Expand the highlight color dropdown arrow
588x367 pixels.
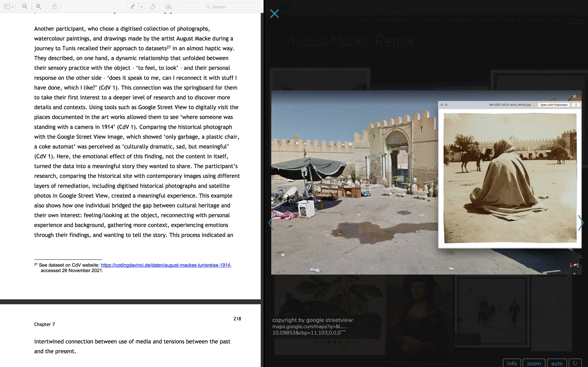click(x=142, y=7)
